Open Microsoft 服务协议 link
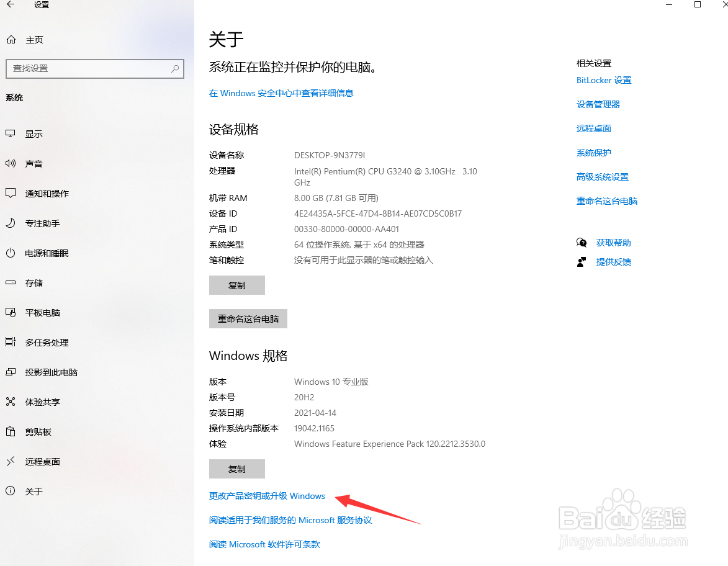This screenshot has width=728, height=566. (x=290, y=520)
